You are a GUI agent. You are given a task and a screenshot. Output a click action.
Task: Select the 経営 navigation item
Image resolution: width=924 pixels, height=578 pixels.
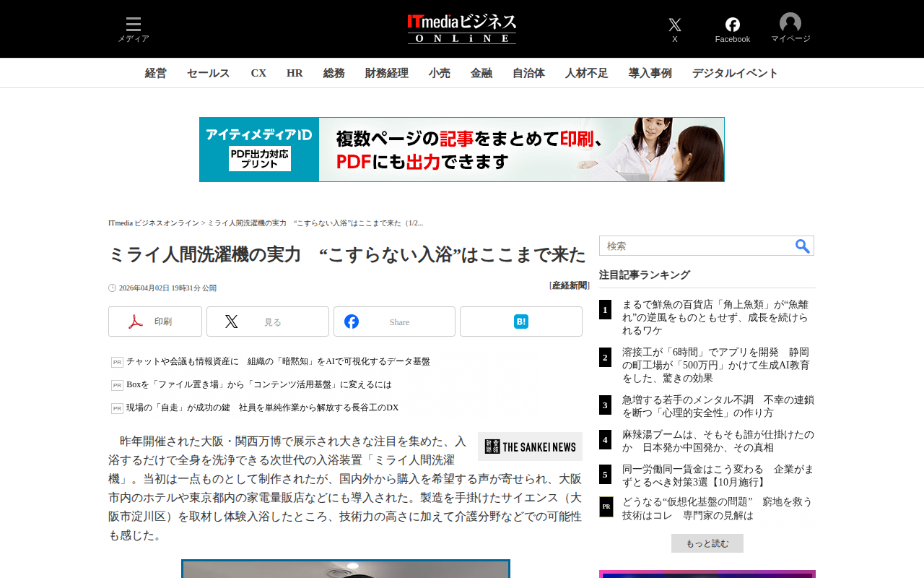click(156, 73)
